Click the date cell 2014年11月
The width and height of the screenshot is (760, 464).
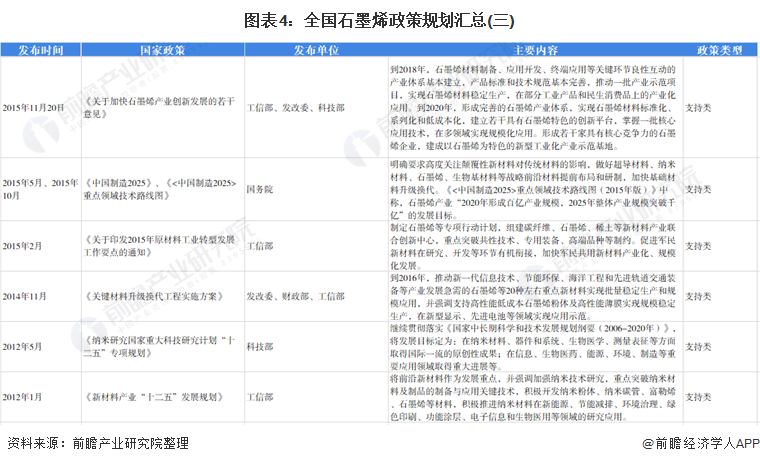click(x=24, y=296)
